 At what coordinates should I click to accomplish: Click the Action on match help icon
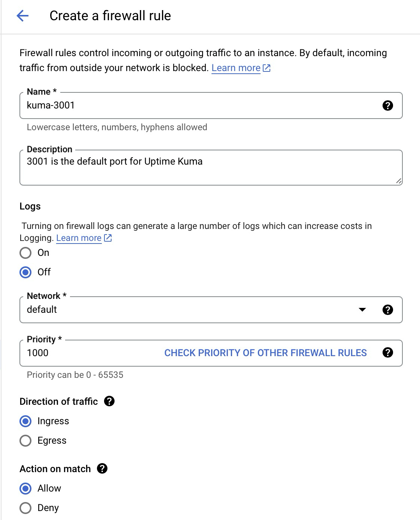tap(102, 468)
